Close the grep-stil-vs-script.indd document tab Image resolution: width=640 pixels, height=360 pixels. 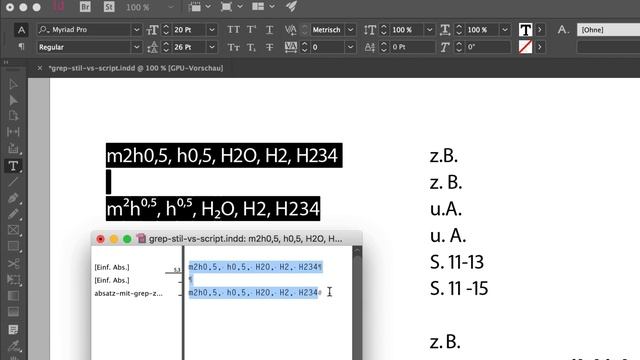tap(40, 68)
